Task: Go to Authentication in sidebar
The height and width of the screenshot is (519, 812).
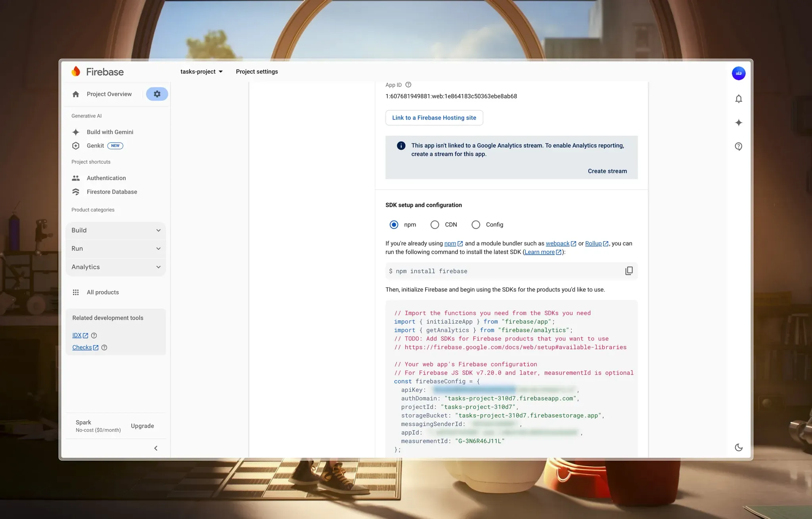Action: (x=106, y=178)
